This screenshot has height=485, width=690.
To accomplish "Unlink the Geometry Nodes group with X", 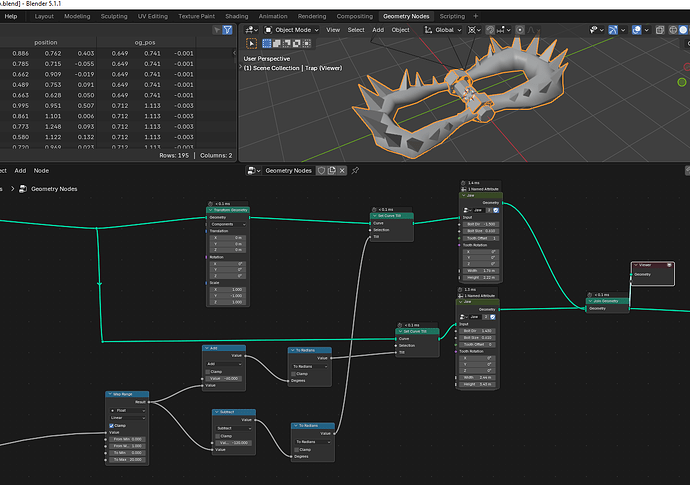I will pyautogui.click(x=342, y=171).
